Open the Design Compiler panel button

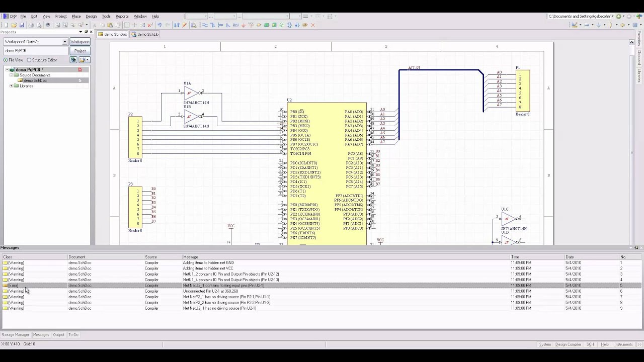tap(568, 344)
